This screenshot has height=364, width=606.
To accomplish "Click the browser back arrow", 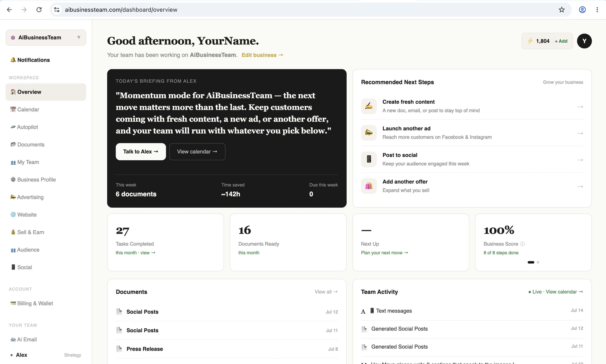I will 9,10.
